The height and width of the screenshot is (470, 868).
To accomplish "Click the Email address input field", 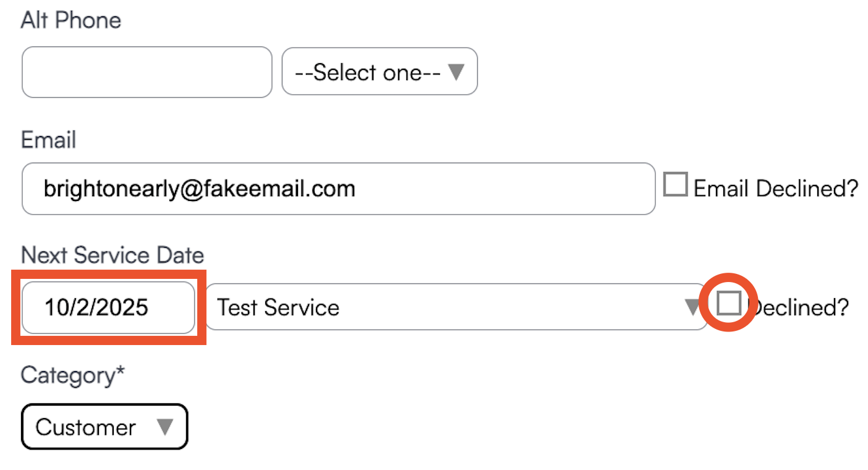I will tap(338, 189).
